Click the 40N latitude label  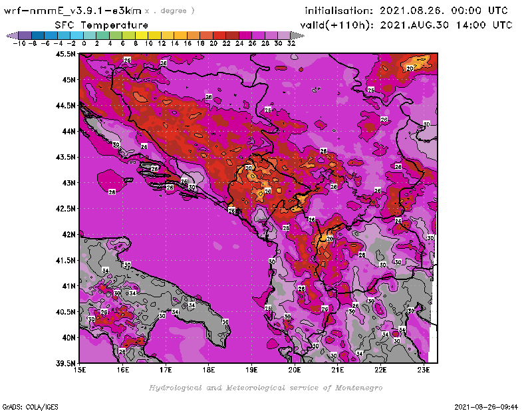(68, 338)
